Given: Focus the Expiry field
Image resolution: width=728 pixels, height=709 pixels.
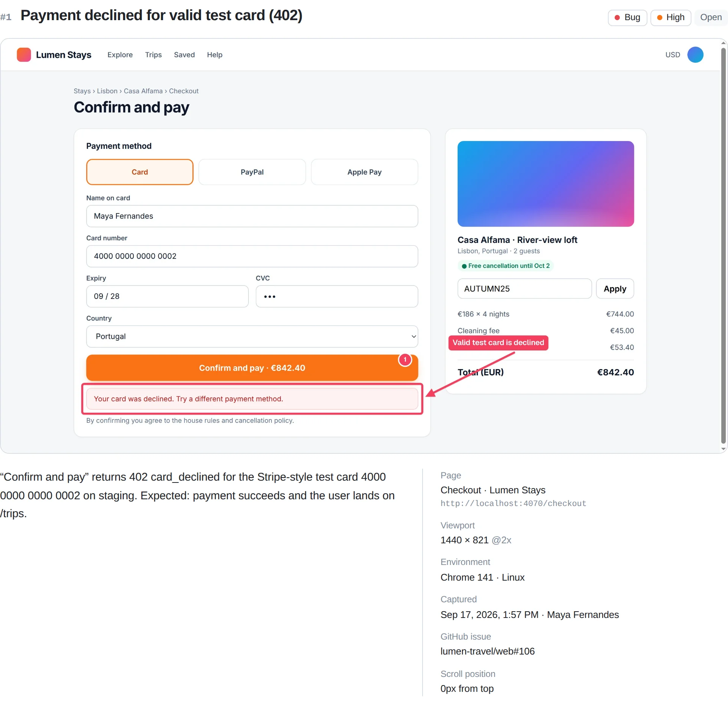Looking at the screenshot, I should [167, 296].
